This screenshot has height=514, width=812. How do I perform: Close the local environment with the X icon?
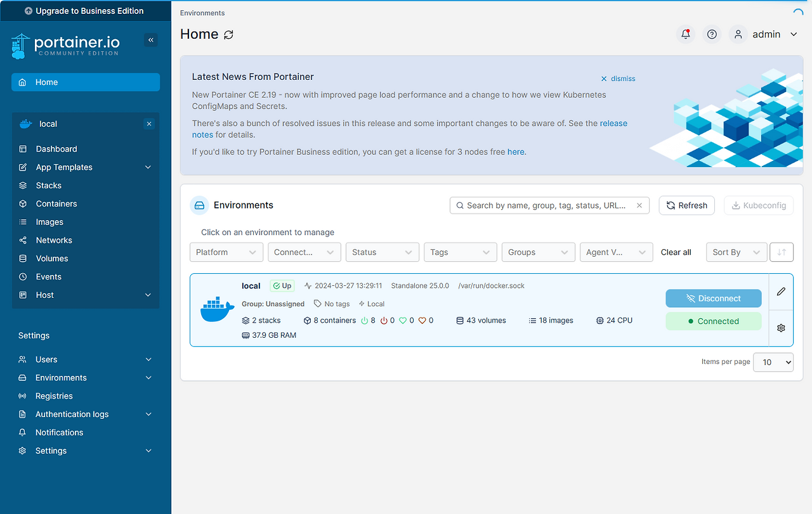(x=149, y=124)
